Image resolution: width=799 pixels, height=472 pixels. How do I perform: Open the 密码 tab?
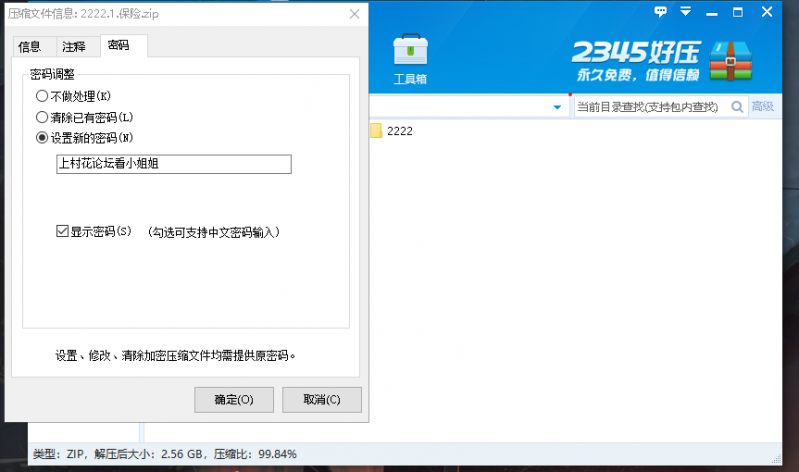point(119,46)
